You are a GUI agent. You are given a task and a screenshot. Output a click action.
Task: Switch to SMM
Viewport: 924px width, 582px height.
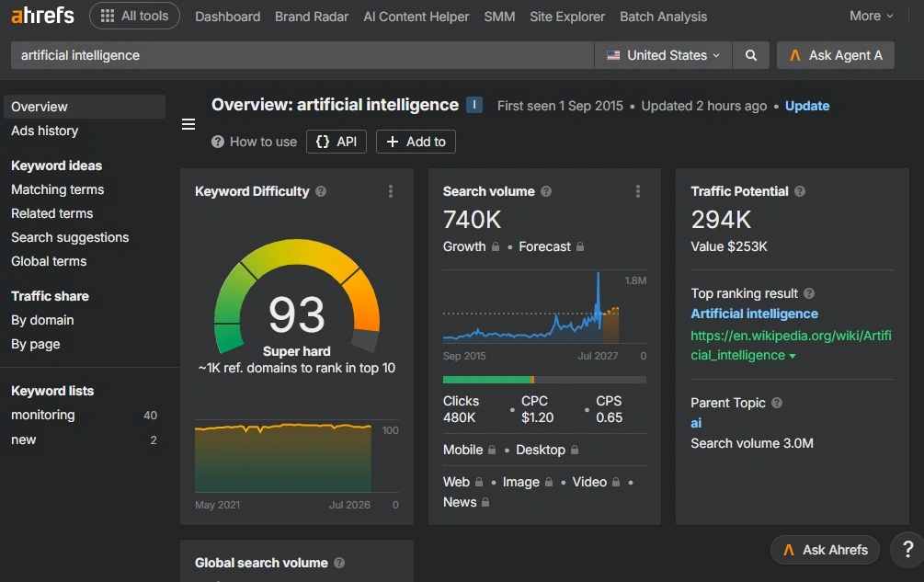pos(500,17)
